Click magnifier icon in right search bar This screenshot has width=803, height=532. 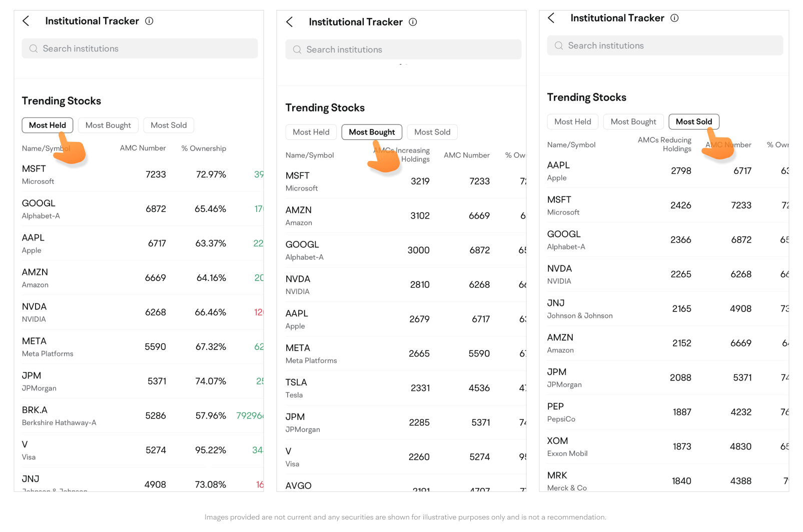coord(559,45)
